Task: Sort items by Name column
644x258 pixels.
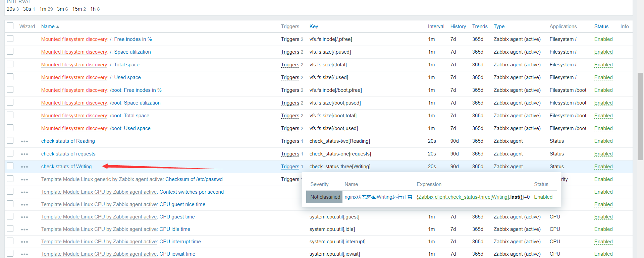Action: pyautogui.click(x=50, y=26)
